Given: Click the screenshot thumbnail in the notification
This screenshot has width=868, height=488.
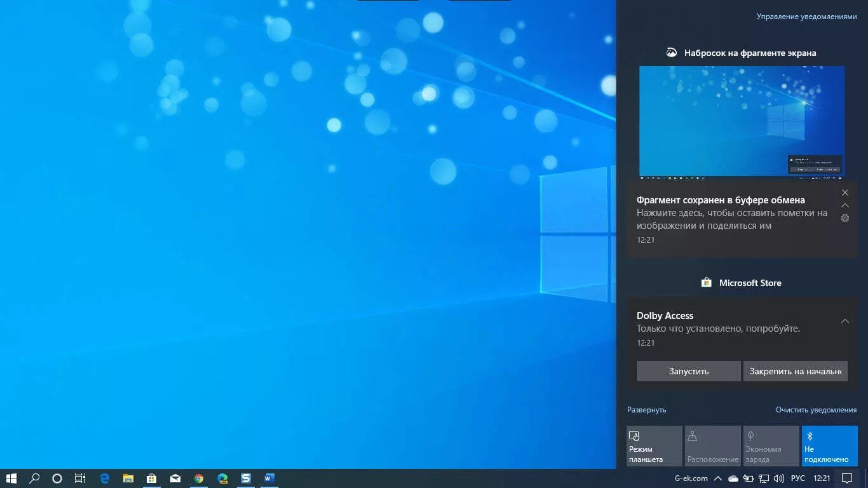Looking at the screenshot, I should click(741, 121).
